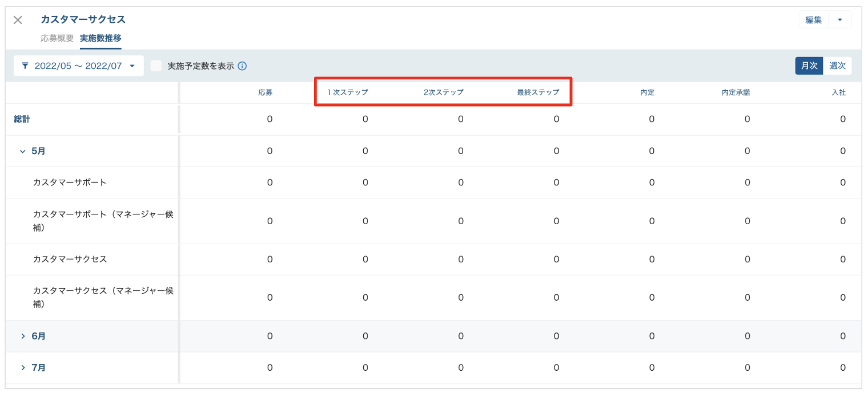
Task: Close the カスタマーサクセス panel with X
Action: (18, 20)
